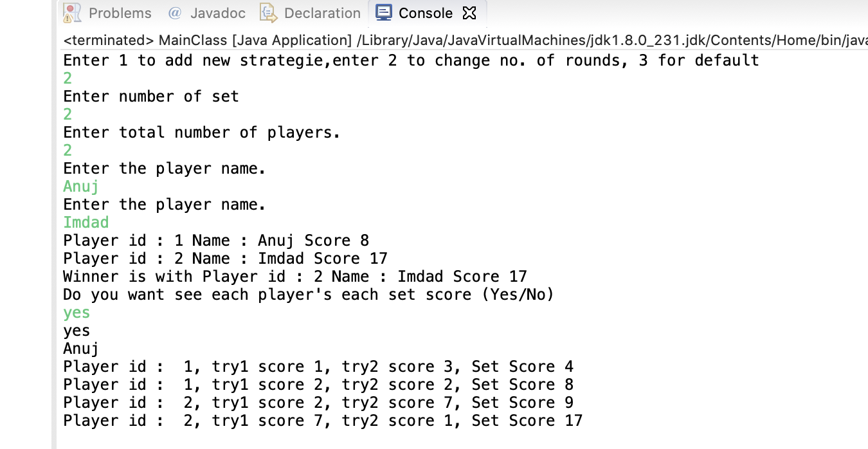
Task: Switch to the Problems tab
Action: coord(121,12)
